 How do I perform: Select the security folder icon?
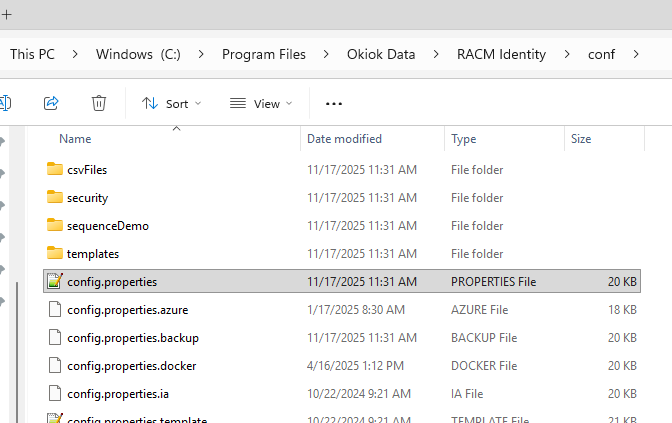pos(55,198)
